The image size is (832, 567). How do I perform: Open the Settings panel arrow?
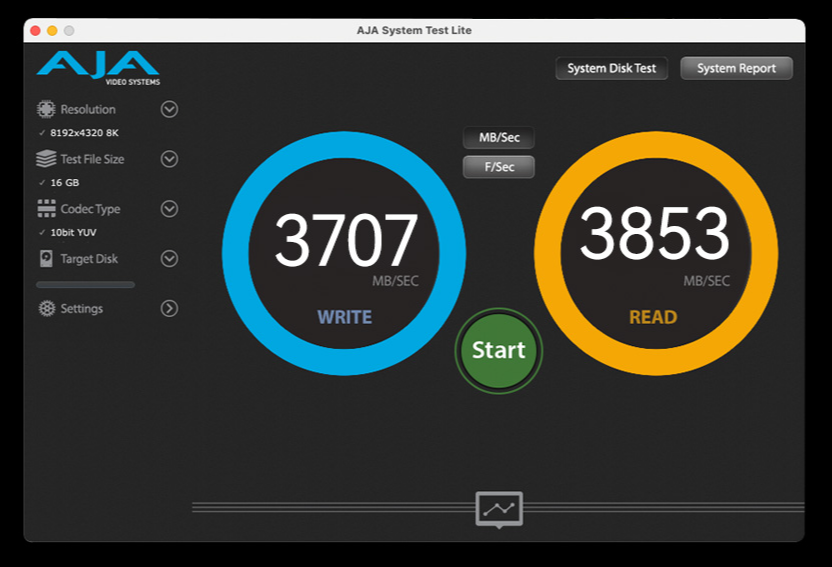(x=169, y=308)
